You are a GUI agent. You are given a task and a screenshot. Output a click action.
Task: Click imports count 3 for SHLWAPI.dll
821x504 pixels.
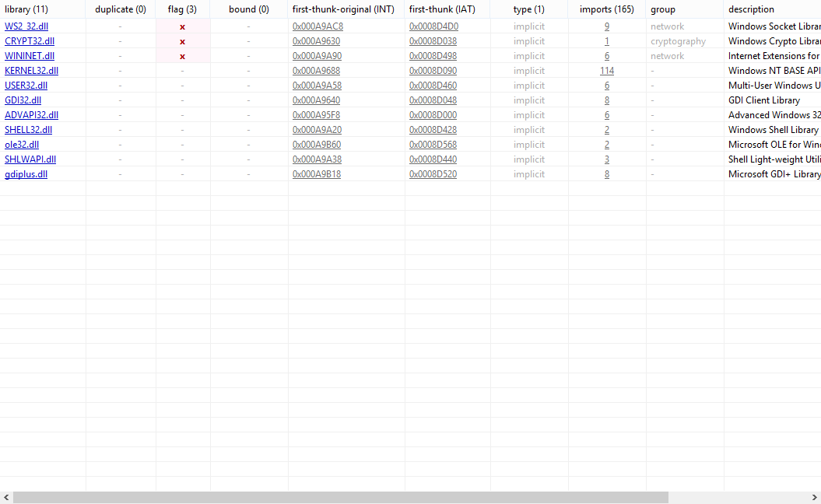[607, 159]
